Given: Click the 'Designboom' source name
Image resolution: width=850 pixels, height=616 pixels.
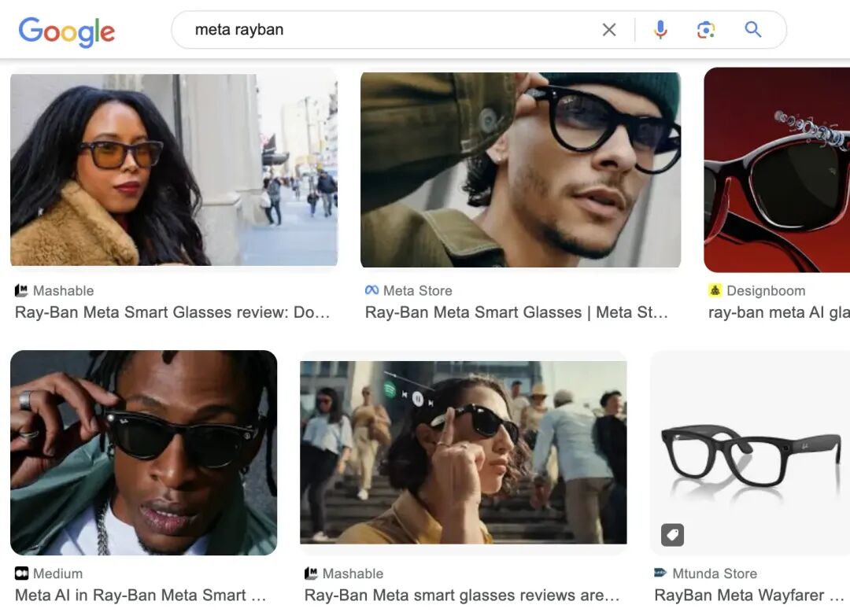Looking at the screenshot, I should 766,291.
